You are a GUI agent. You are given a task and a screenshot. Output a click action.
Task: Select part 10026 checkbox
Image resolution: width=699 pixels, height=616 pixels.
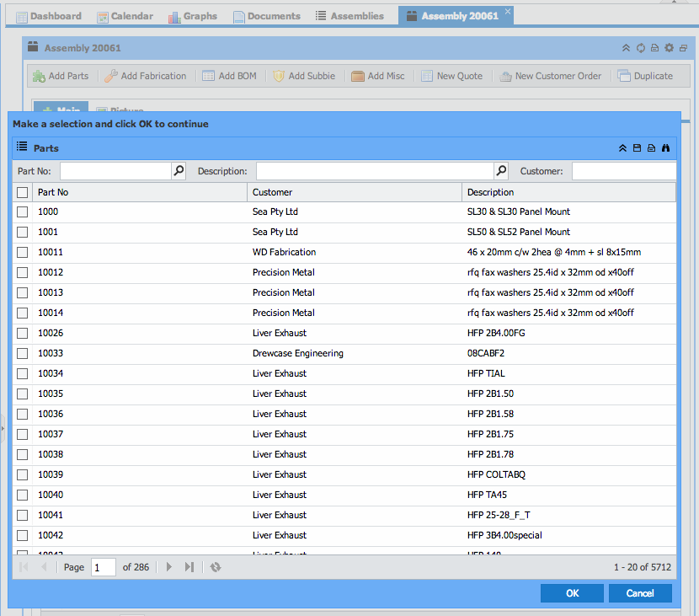22,333
